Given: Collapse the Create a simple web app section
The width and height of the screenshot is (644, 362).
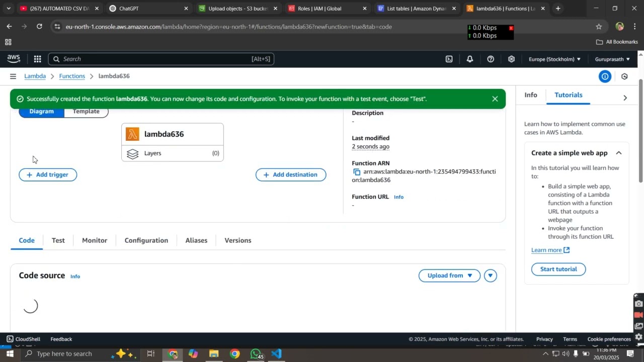Looking at the screenshot, I should [x=619, y=153].
